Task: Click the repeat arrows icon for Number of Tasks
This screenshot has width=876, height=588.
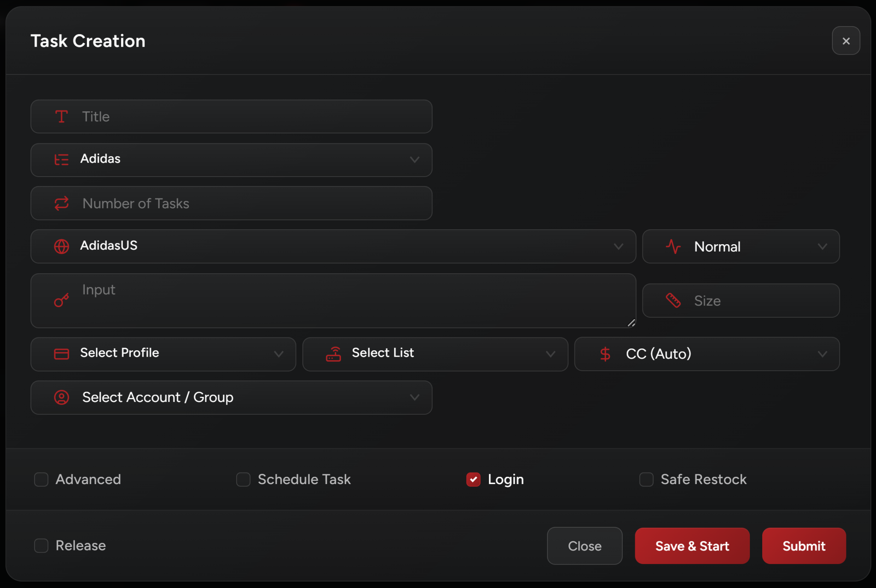Action: coord(62,204)
